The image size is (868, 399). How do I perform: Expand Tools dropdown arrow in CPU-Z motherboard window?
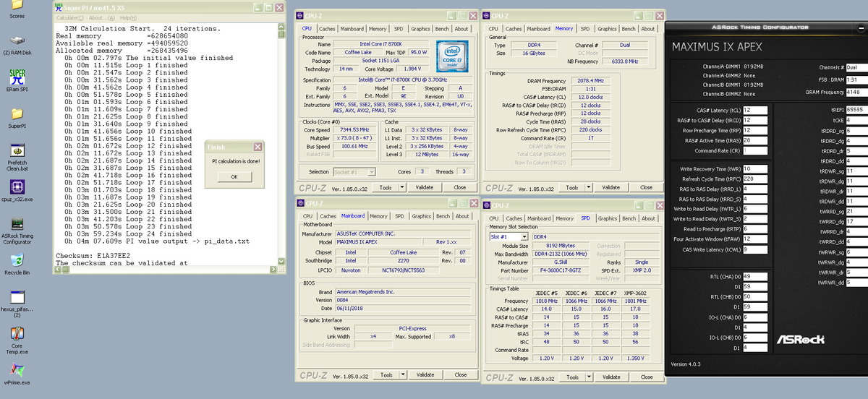click(402, 374)
